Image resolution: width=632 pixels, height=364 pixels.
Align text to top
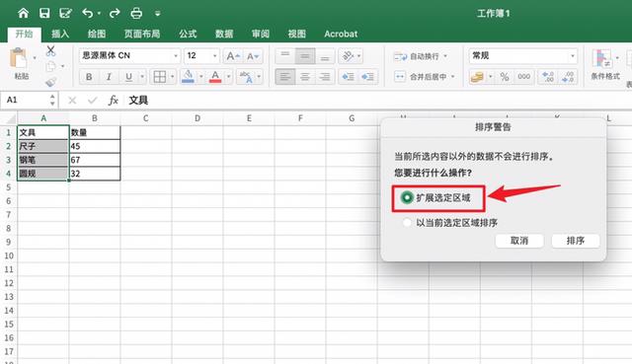click(x=285, y=56)
